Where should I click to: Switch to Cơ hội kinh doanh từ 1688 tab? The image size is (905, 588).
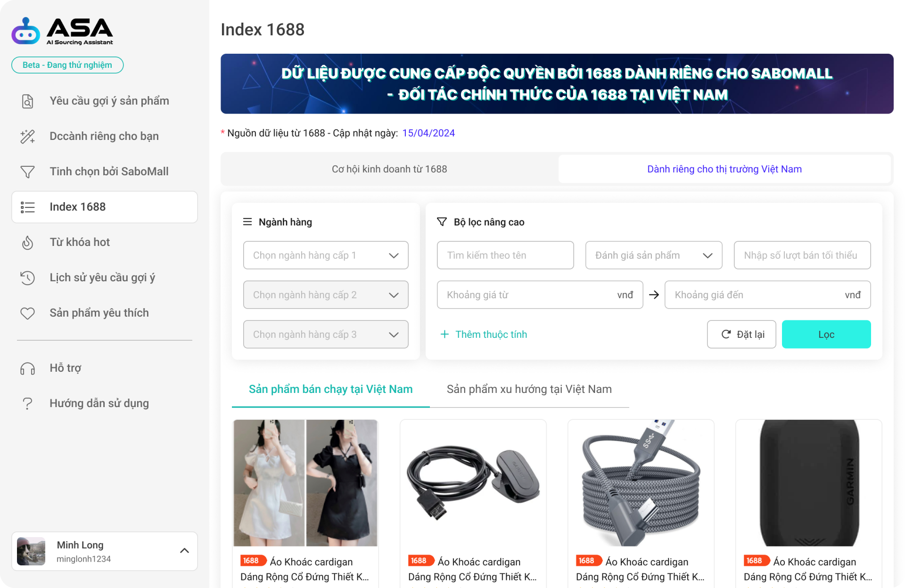coord(389,169)
